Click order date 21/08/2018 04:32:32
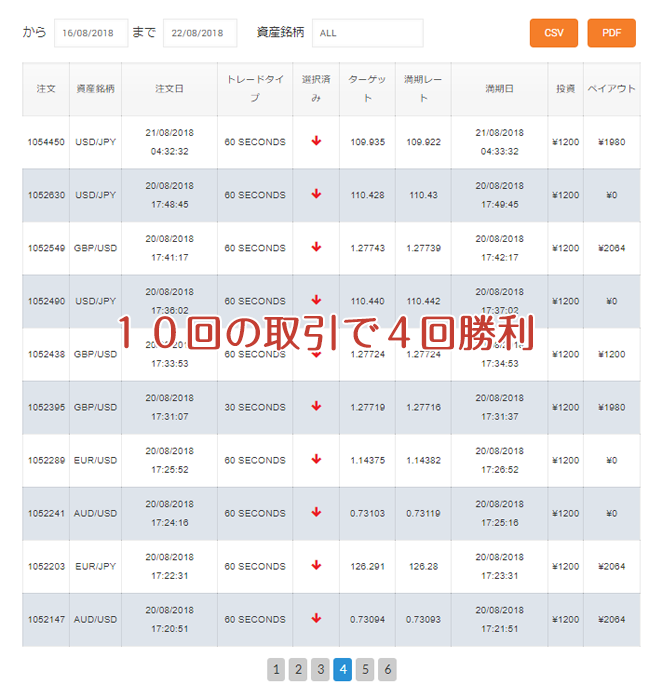 169,142
